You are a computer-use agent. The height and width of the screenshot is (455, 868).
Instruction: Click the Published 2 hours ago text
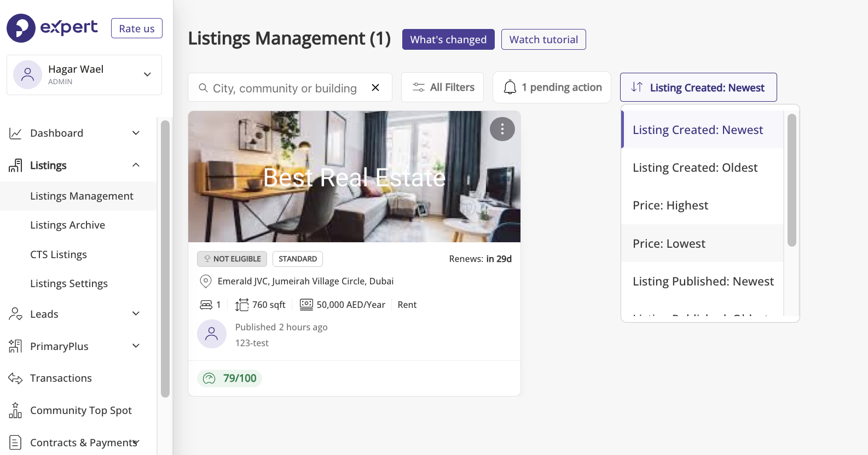[x=281, y=327]
